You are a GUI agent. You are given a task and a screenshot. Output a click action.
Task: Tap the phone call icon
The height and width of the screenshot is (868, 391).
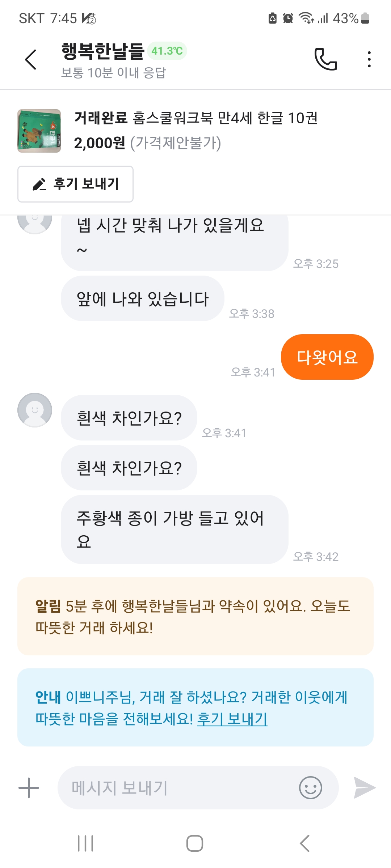(x=326, y=59)
